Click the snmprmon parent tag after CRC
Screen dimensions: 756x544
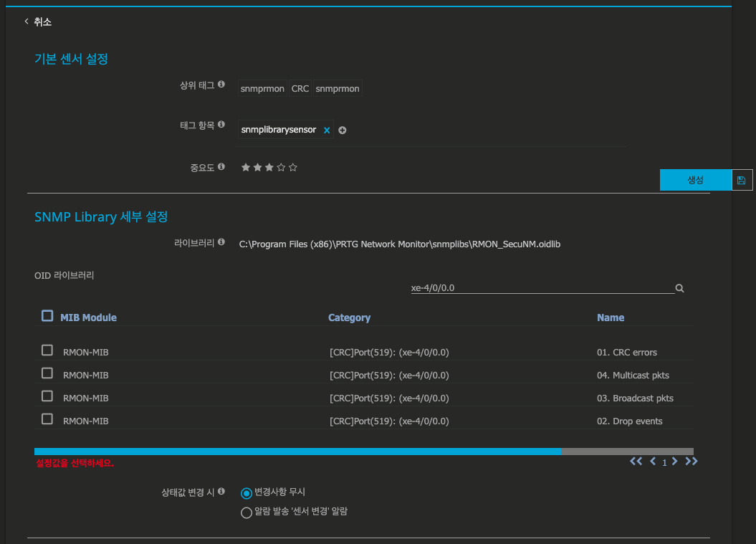338,89
